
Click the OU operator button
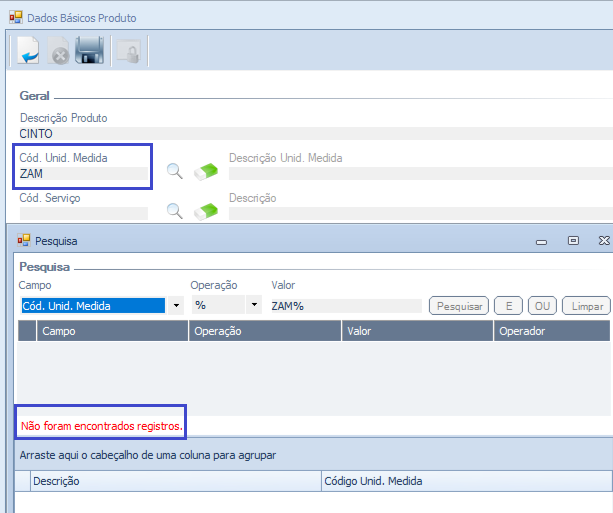(542, 306)
